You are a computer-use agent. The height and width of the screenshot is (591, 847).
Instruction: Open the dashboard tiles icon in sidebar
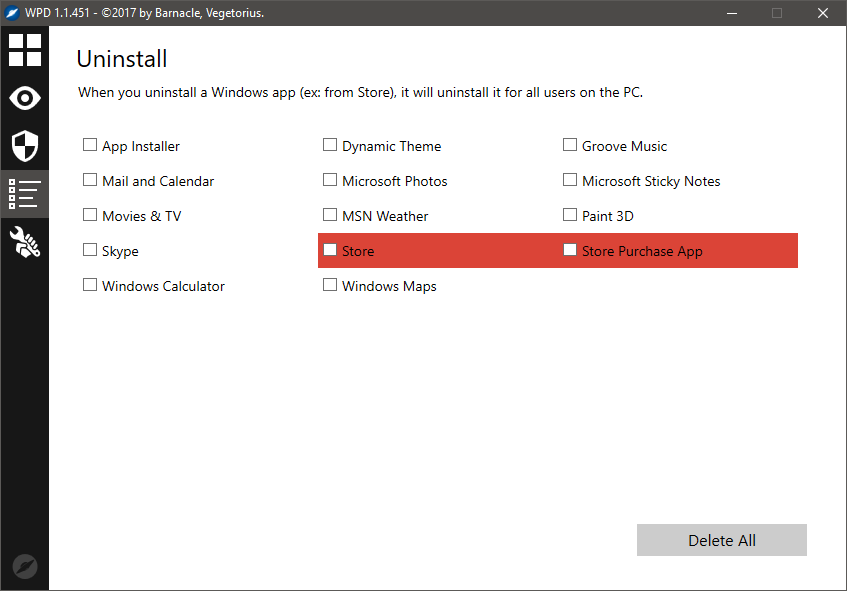(25, 50)
